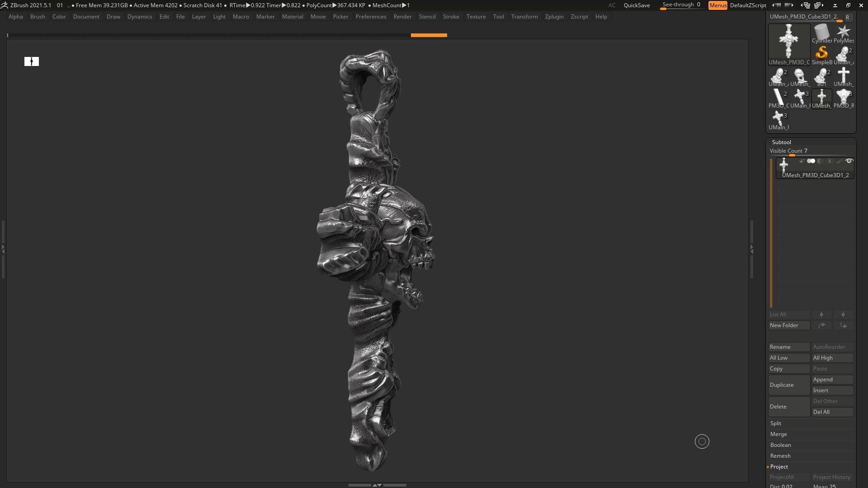Expand the Boolean section

tap(781, 445)
